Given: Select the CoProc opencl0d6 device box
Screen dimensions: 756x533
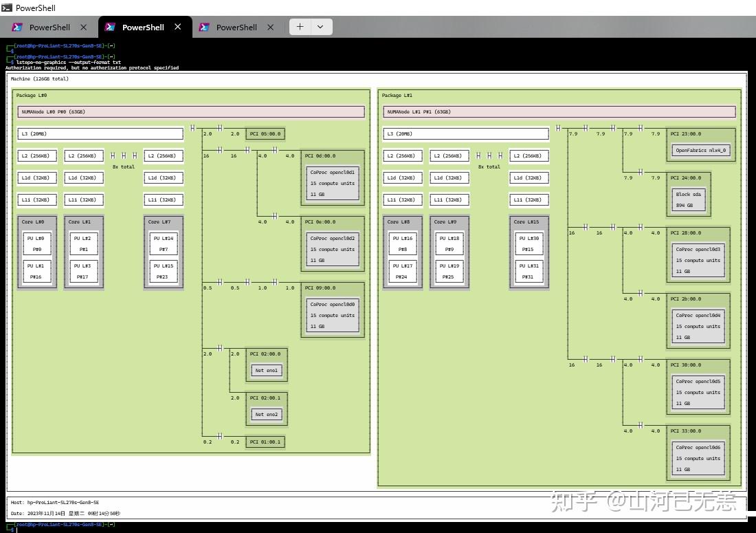Looking at the screenshot, I should click(699, 458).
